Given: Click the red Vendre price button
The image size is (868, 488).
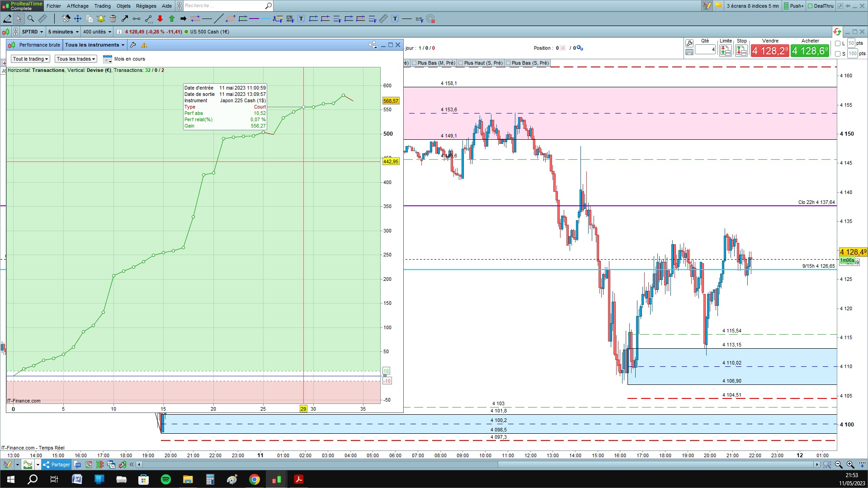Looking at the screenshot, I should (770, 51).
